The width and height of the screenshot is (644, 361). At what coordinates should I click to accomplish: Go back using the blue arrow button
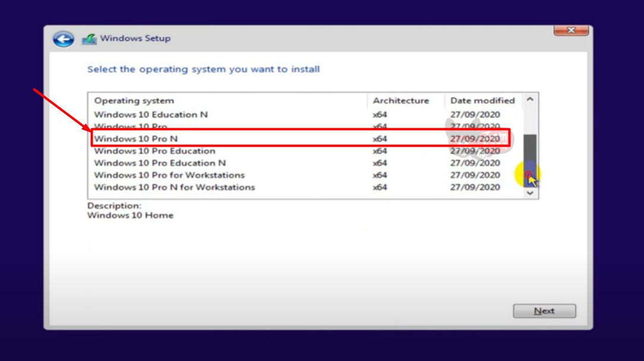click(x=63, y=39)
